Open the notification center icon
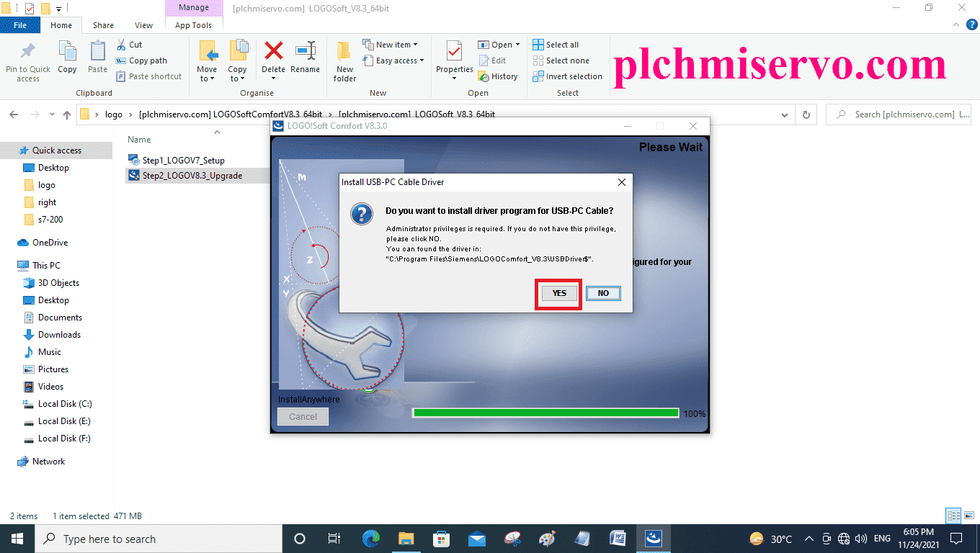The image size is (980, 553). (x=956, y=539)
